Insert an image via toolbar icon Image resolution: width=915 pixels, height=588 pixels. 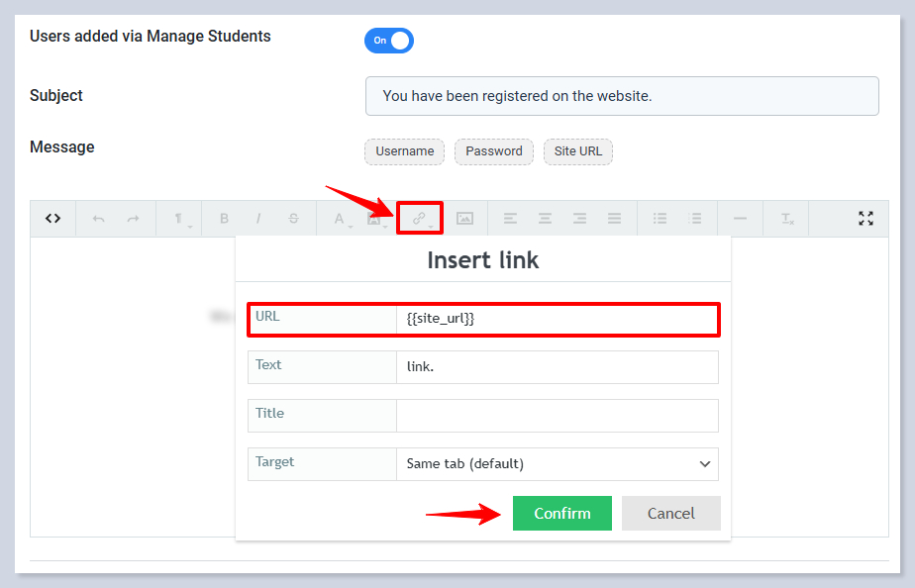pos(464,219)
